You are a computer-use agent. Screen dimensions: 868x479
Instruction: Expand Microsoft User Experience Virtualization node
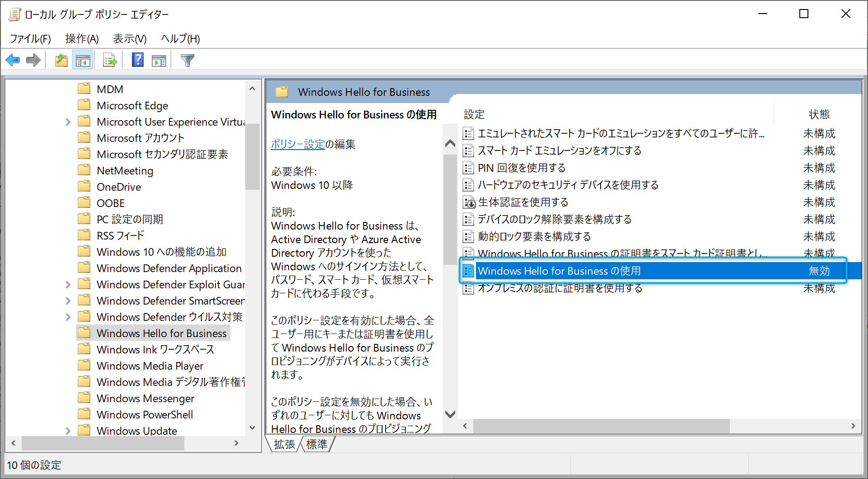click(x=68, y=121)
